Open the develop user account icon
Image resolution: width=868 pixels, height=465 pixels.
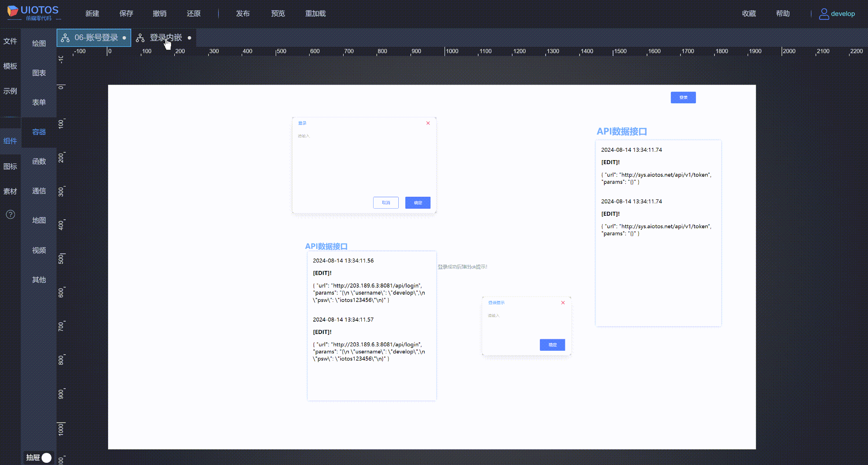[823, 14]
